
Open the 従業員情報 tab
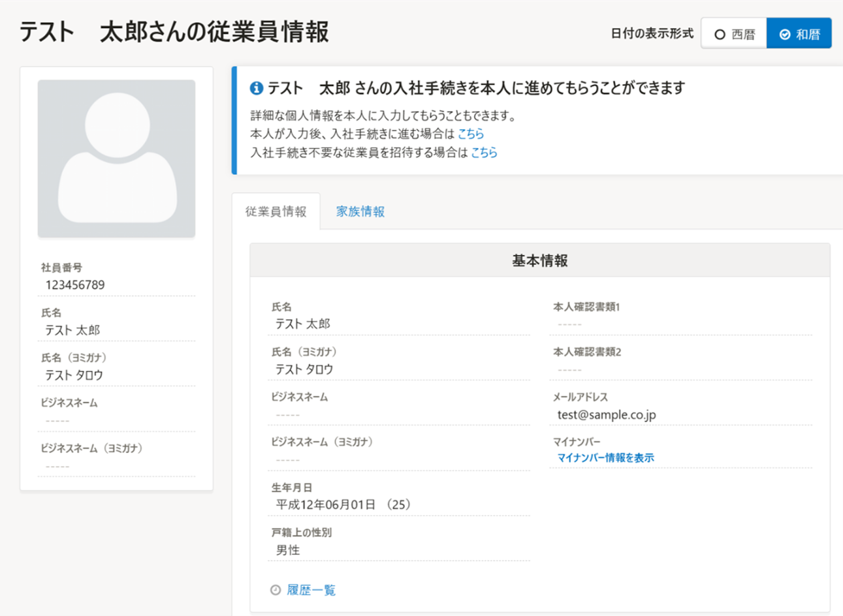click(x=276, y=212)
